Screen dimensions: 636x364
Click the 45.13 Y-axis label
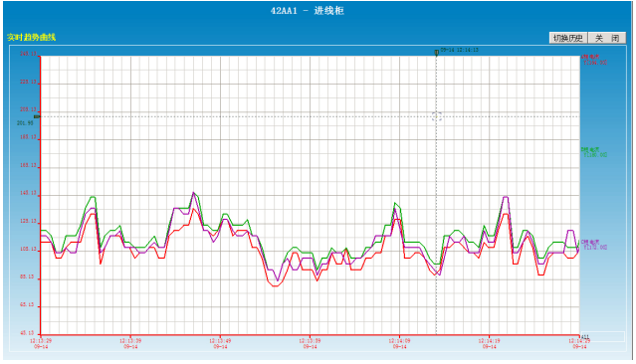click(28, 333)
